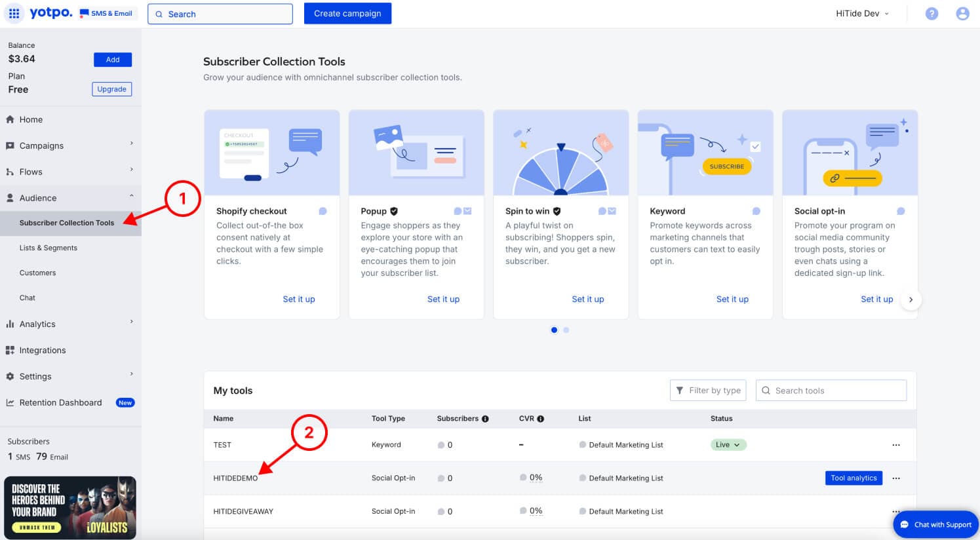This screenshot has height=540, width=980.
Task: Click the Add balance button
Action: pyautogui.click(x=113, y=60)
